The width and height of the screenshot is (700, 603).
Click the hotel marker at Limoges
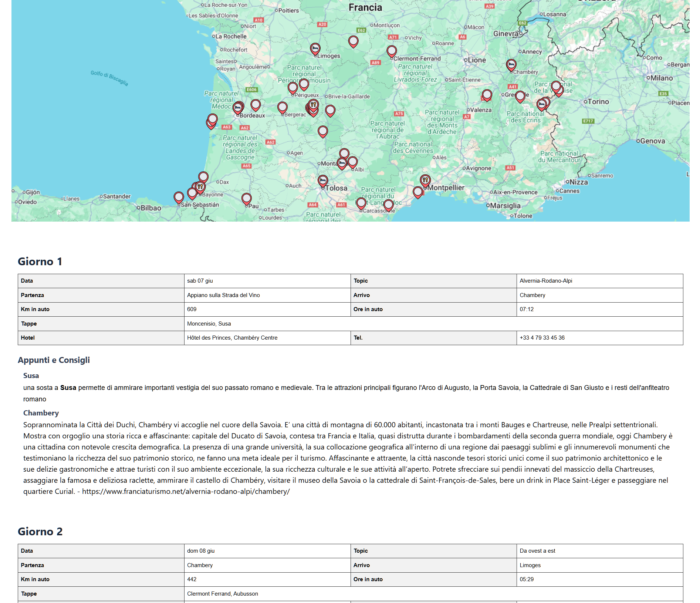tap(315, 48)
